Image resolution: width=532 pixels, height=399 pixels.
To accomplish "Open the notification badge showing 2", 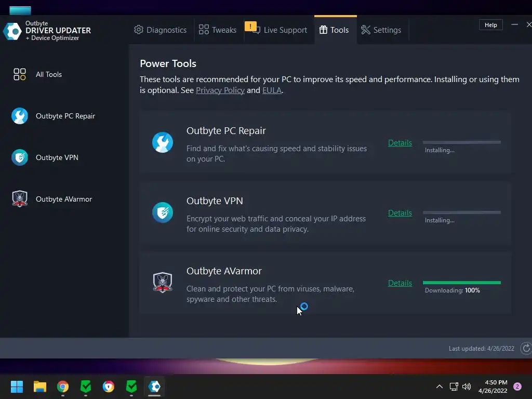I will (x=517, y=387).
